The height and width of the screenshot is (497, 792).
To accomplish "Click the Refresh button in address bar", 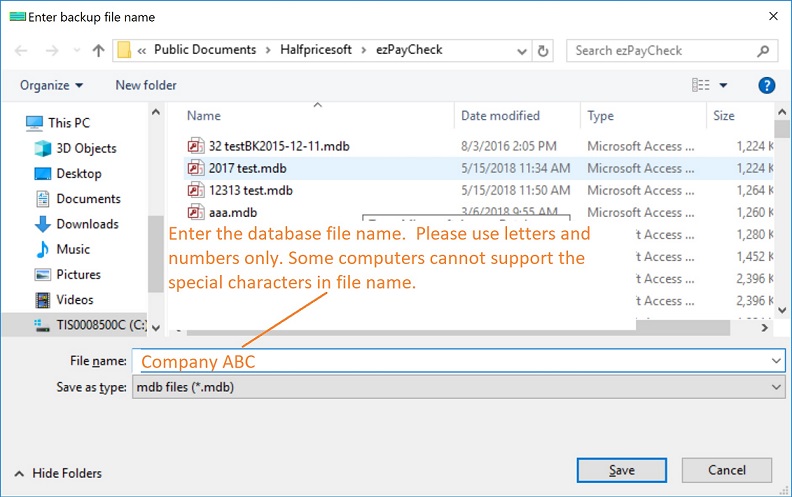I will [x=543, y=50].
